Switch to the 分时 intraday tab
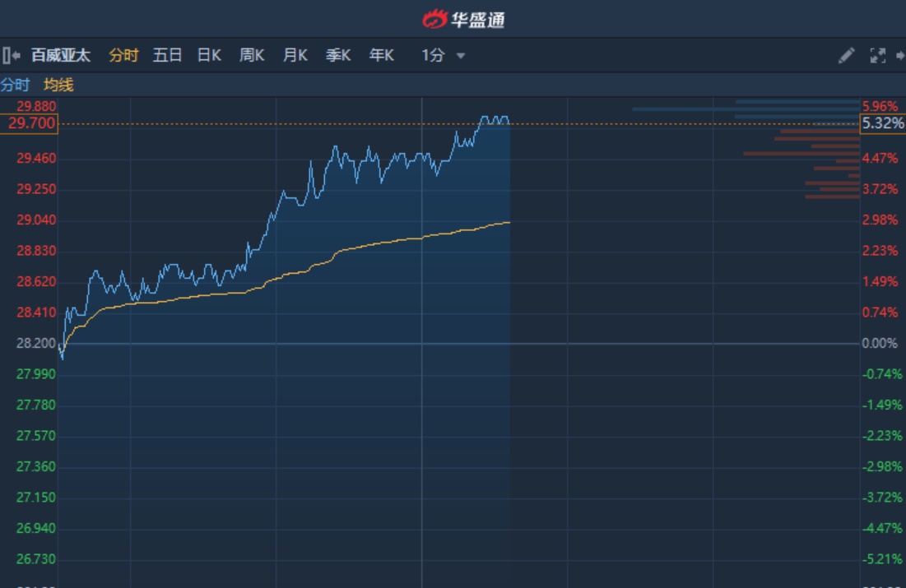Screen dimensions: 906x588 123,56
